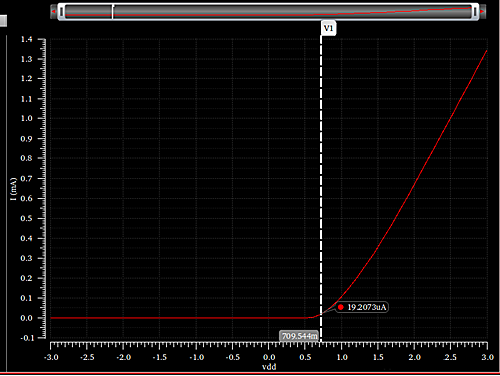Click the left red arrow on strip scrollbar

click(53, 12)
